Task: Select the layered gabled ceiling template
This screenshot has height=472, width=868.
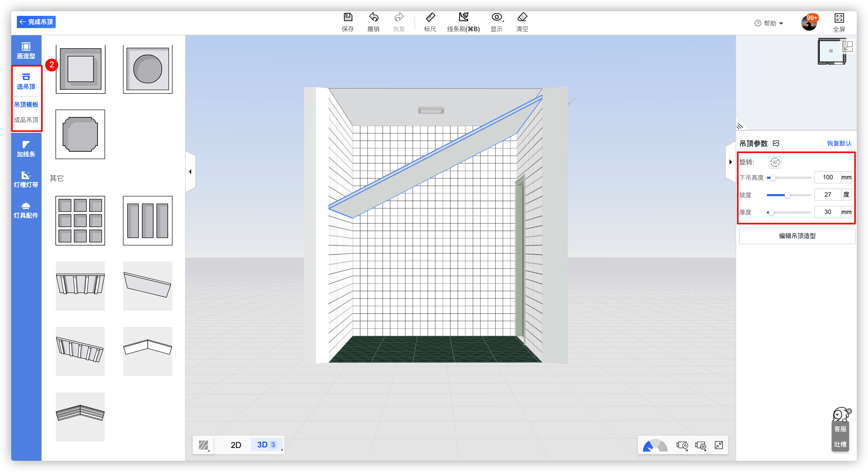Action: (x=80, y=417)
